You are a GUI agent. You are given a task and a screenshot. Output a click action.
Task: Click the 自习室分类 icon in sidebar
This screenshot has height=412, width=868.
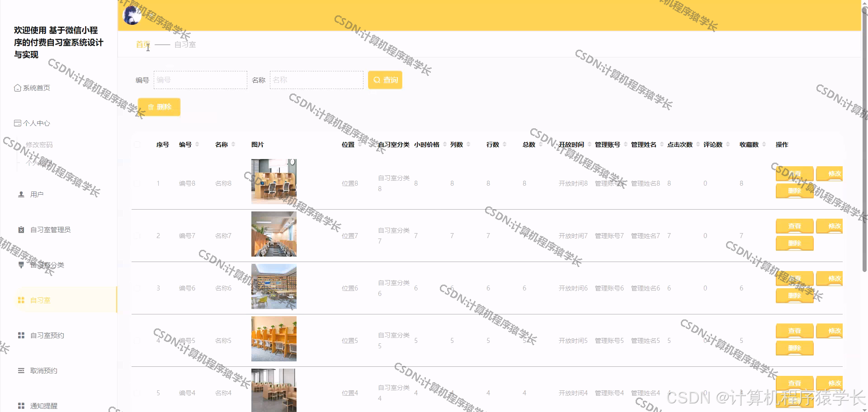pyautogui.click(x=21, y=265)
